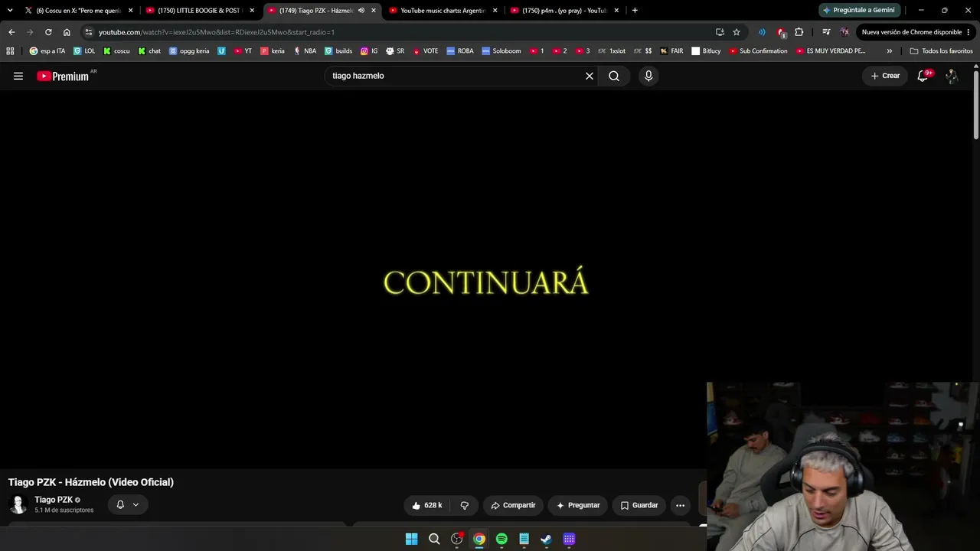
Task: Close the Tiago PZK tab
Action: (x=374, y=11)
